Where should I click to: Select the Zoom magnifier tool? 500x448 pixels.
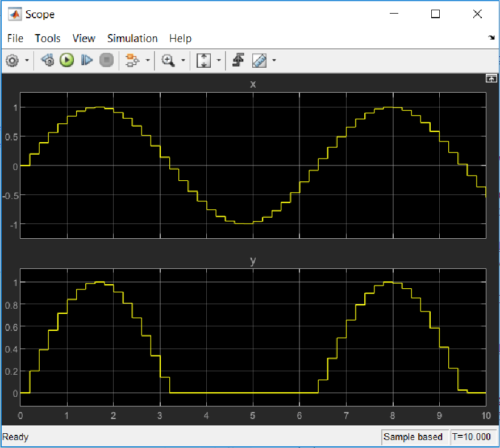168,60
